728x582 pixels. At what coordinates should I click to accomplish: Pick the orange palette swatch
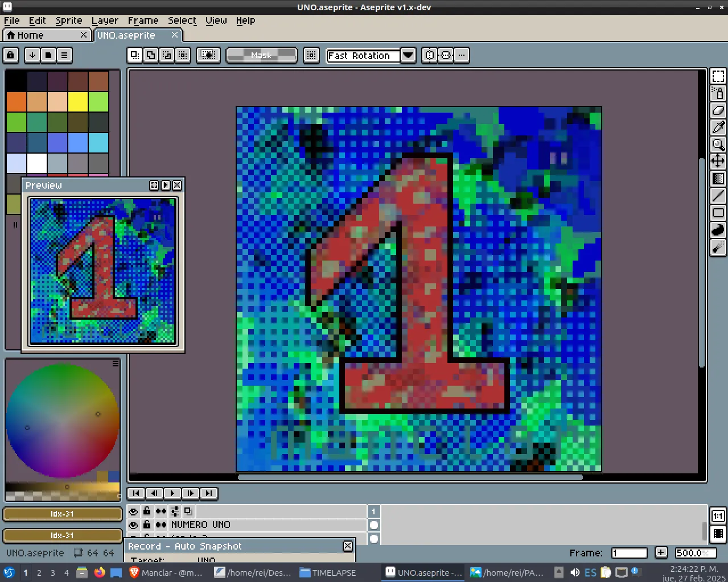(17, 102)
